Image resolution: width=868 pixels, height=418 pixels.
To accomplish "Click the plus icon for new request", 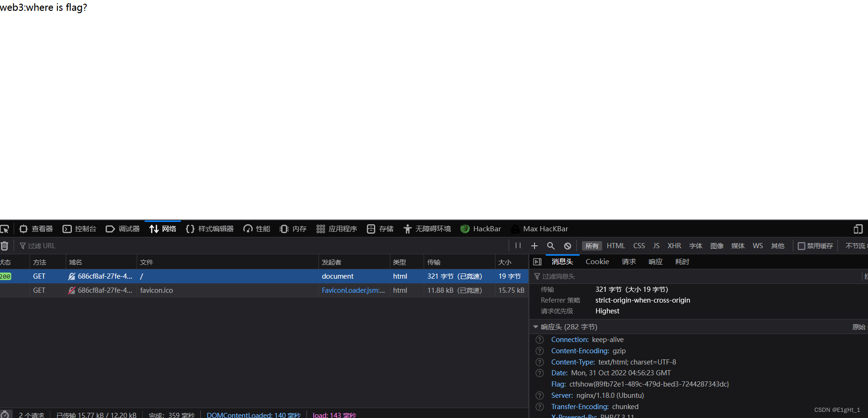I will [535, 246].
